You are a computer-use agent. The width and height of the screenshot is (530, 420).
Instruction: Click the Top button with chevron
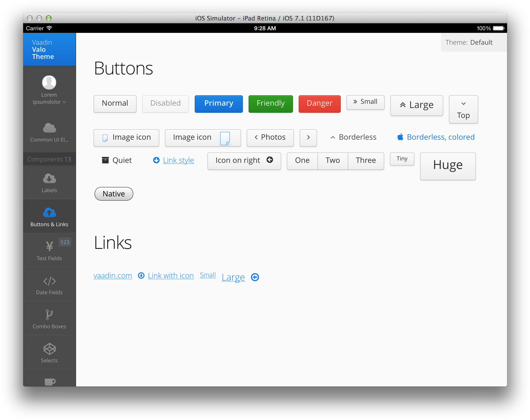pos(463,110)
